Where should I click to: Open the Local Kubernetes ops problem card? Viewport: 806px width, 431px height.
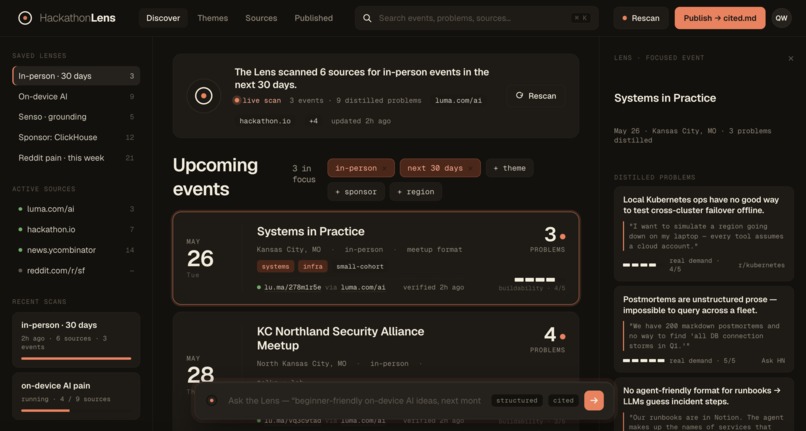[704, 234]
